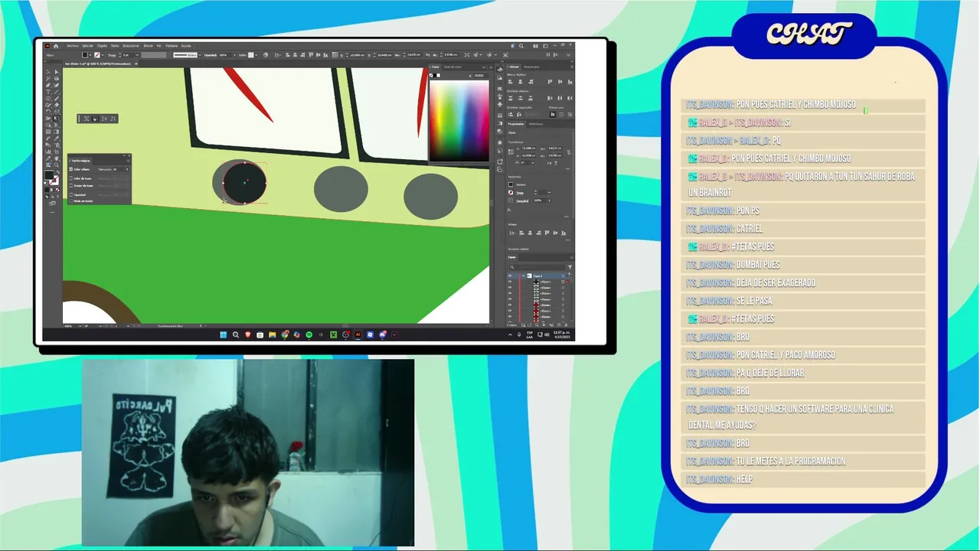Image resolution: width=980 pixels, height=551 pixels.
Task: Close the open document tab
Action: pyautogui.click(x=136, y=64)
